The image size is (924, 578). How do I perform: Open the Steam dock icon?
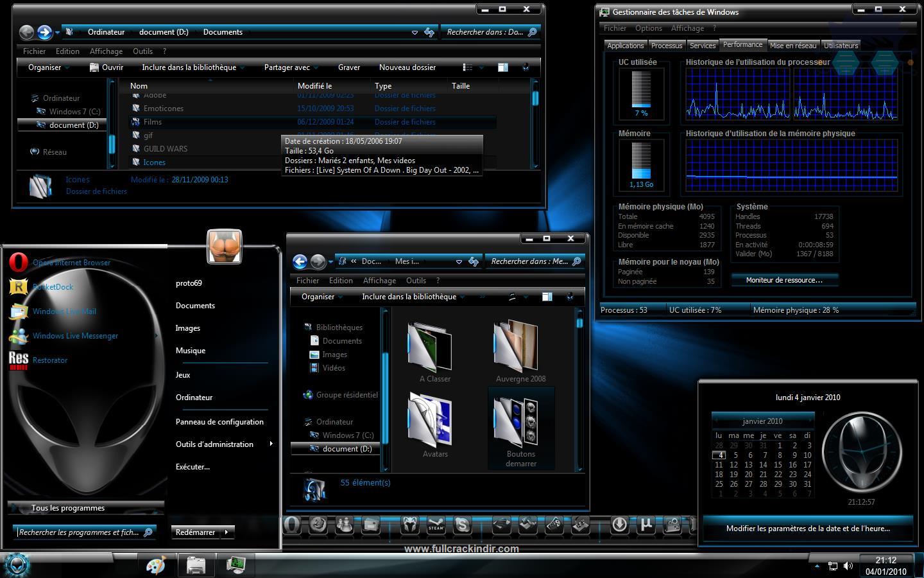(436, 525)
